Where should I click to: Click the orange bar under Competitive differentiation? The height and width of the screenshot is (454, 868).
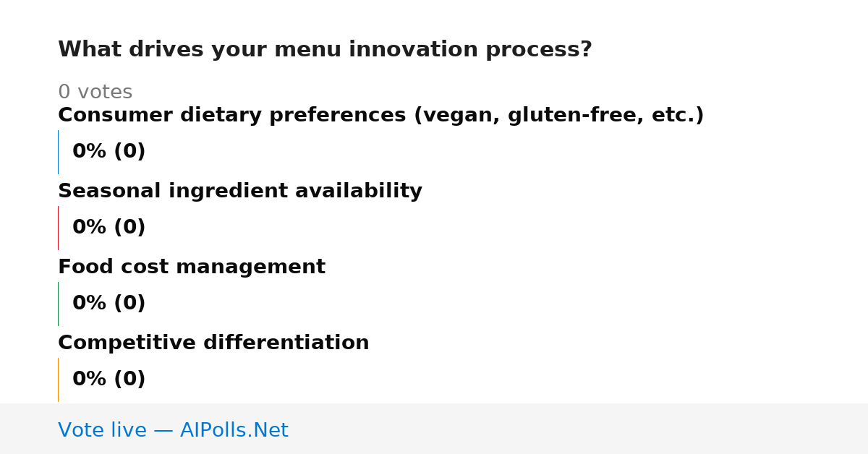58,380
